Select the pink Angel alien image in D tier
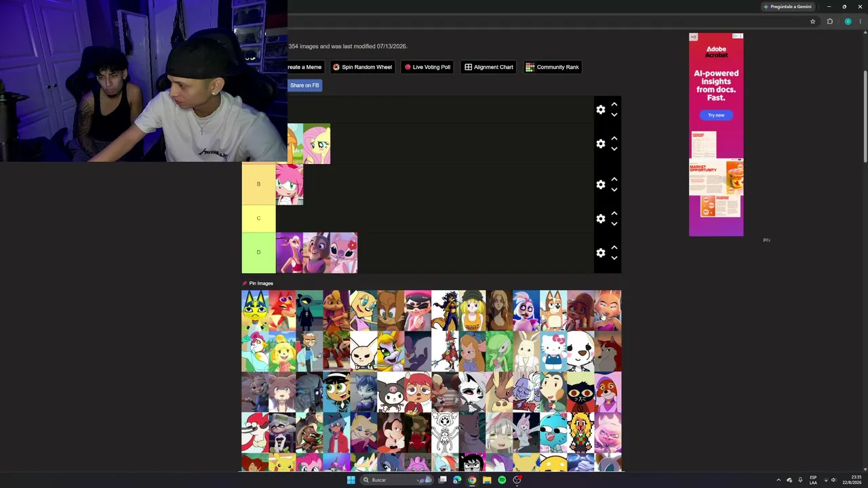This screenshot has width=868, height=488. (x=344, y=252)
